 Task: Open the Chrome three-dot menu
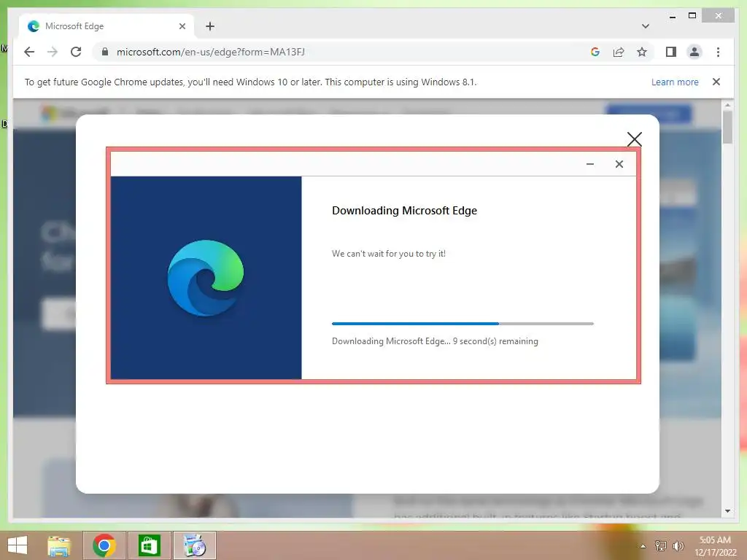[718, 52]
